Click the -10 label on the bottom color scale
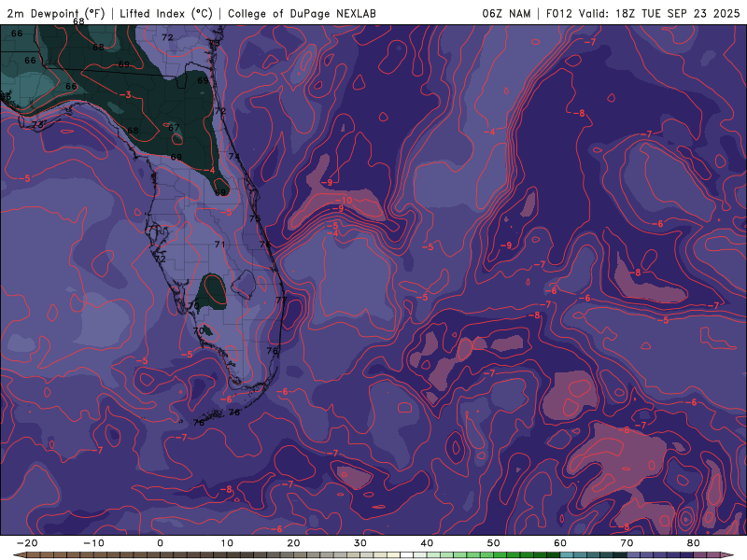Viewport: 747px width, 560px height. [x=93, y=543]
